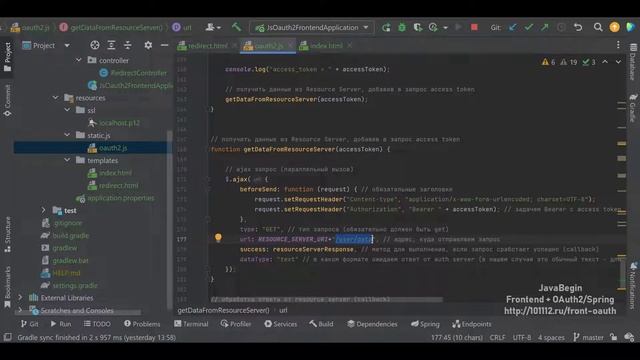Open the Dependencies tool window
The height and width of the screenshot is (360, 640).
[372, 324]
